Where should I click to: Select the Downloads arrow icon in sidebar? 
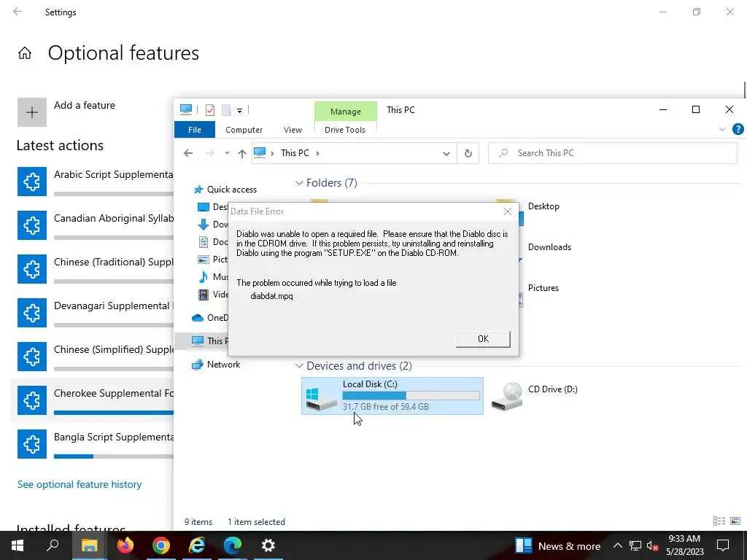204,225
